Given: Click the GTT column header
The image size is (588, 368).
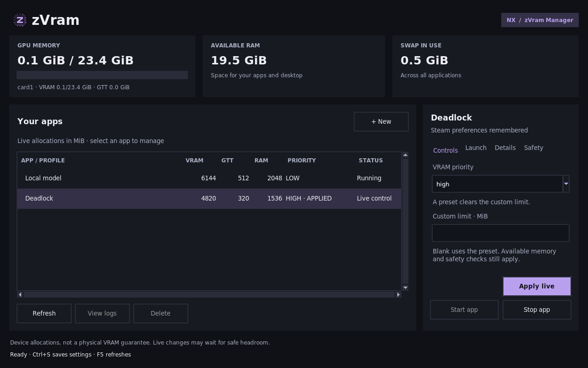Looking at the screenshot, I should point(227,161).
